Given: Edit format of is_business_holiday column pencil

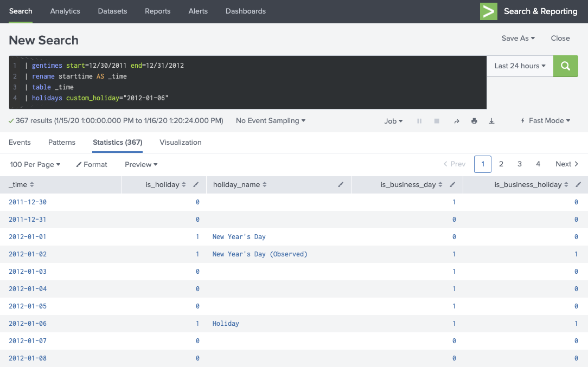Looking at the screenshot, I should (x=578, y=184).
